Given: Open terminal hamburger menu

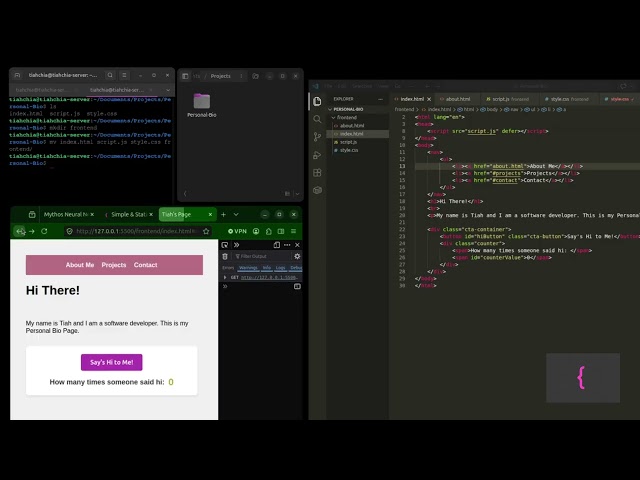Looking at the screenshot, I should [x=124, y=75].
